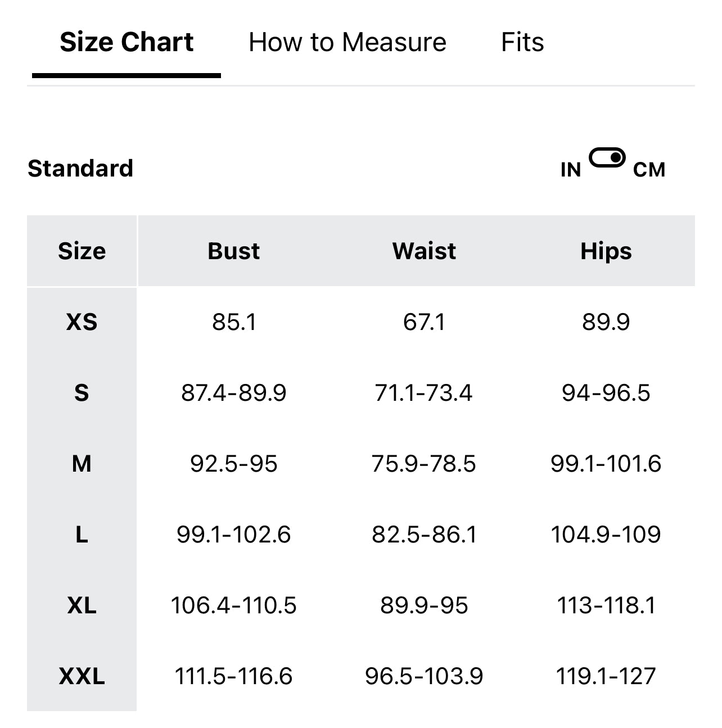
Task: Click the Size column header
Action: (x=82, y=251)
